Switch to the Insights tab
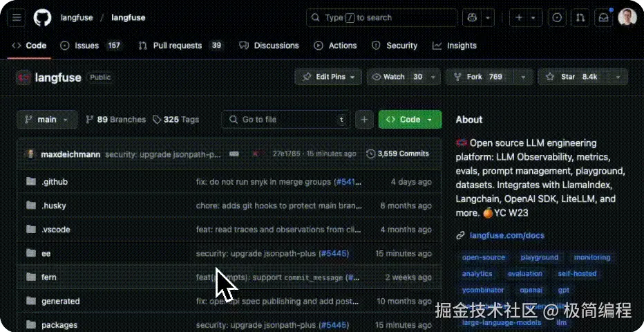Viewport: 644px width, 332px height. point(454,46)
